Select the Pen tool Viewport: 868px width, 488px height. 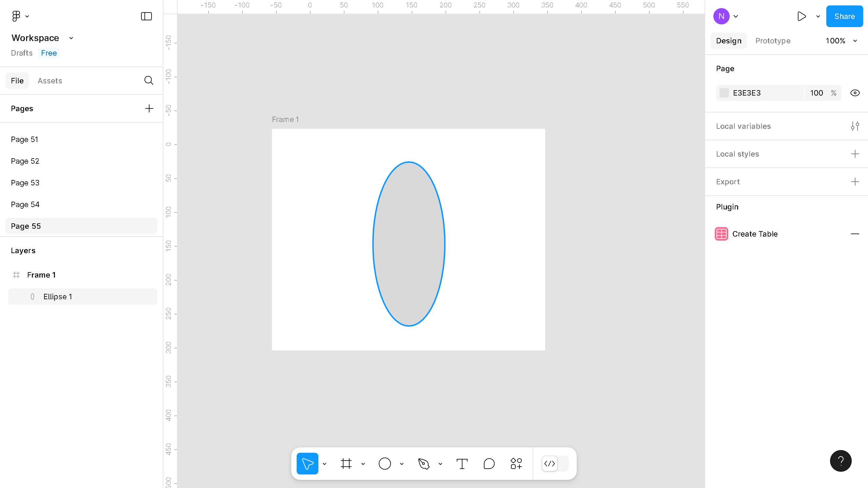click(424, 463)
